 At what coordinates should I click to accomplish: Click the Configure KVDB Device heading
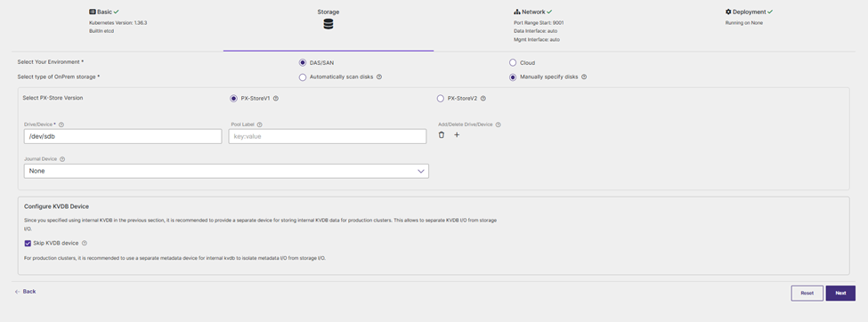coord(56,206)
